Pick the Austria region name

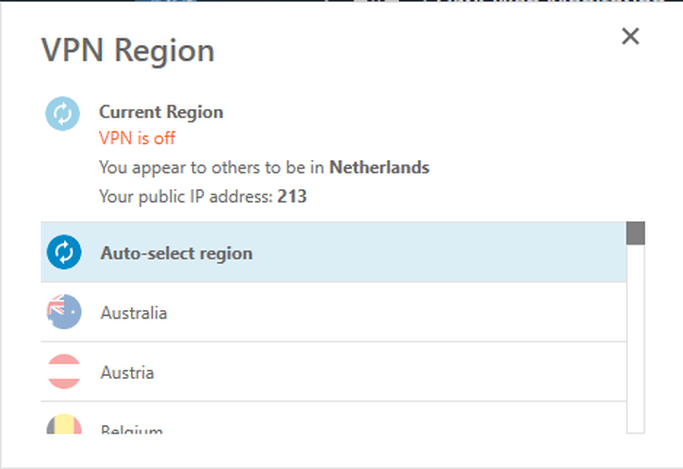click(127, 373)
